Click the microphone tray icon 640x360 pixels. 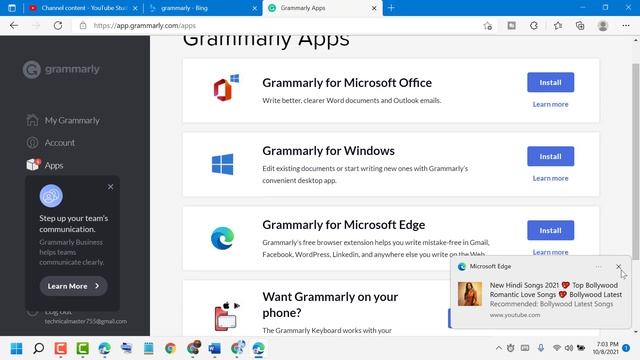pos(541,348)
